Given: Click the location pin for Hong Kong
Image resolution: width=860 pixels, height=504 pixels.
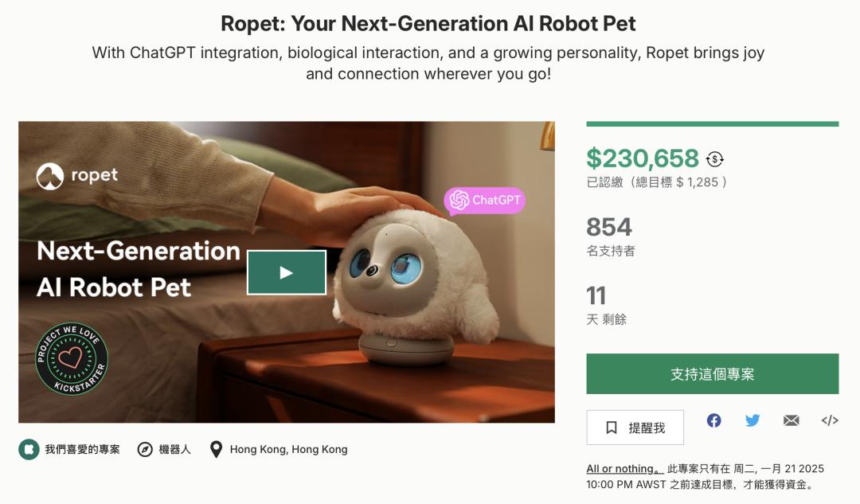Looking at the screenshot, I should click(x=216, y=449).
